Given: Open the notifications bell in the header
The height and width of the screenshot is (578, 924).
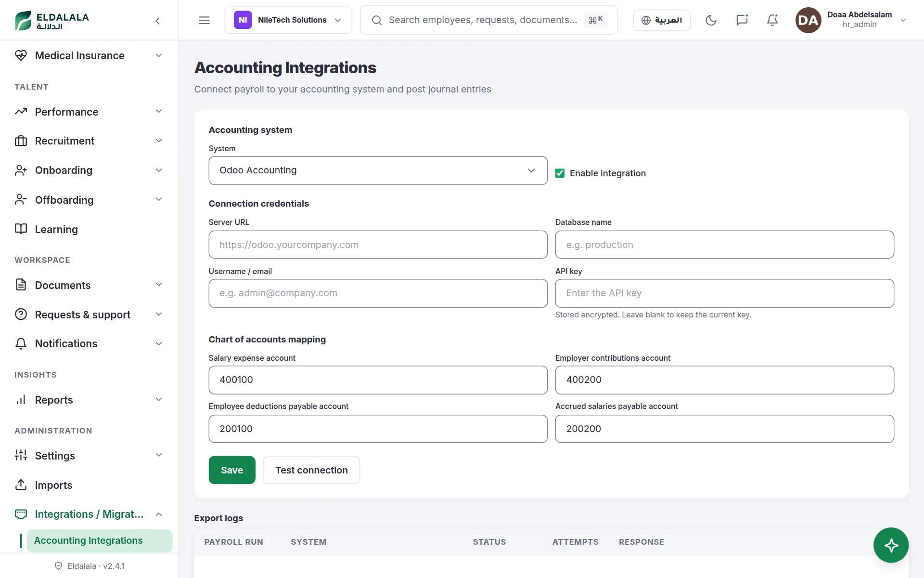Looking at the screenshot, I should 772,20.
